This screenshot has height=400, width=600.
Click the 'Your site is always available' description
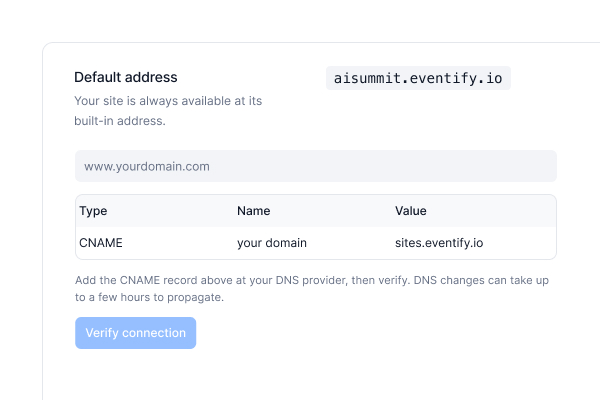pos(168,111)
